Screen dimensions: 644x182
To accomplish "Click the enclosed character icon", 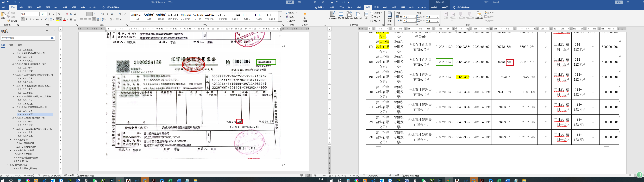I will pos(75,20).
